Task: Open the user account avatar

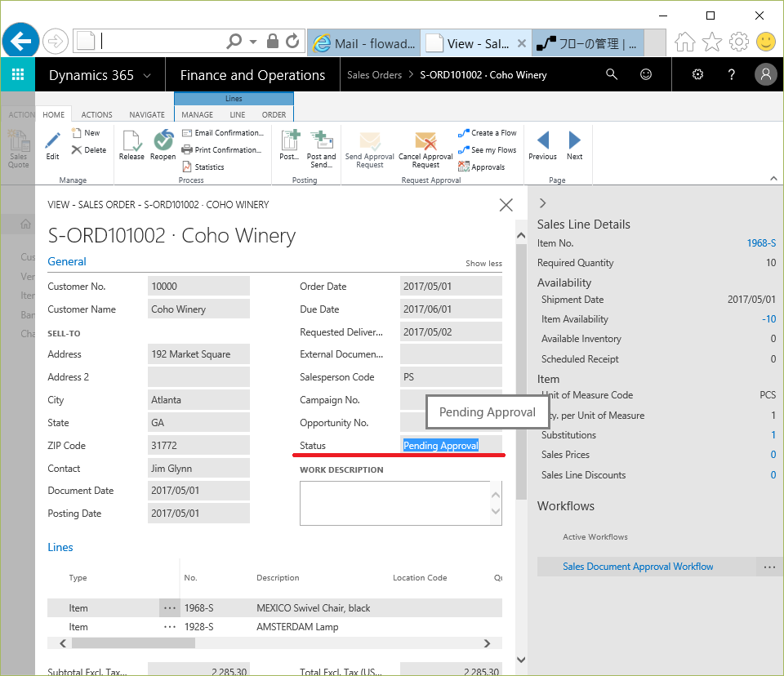Action: tap(765, 74)
